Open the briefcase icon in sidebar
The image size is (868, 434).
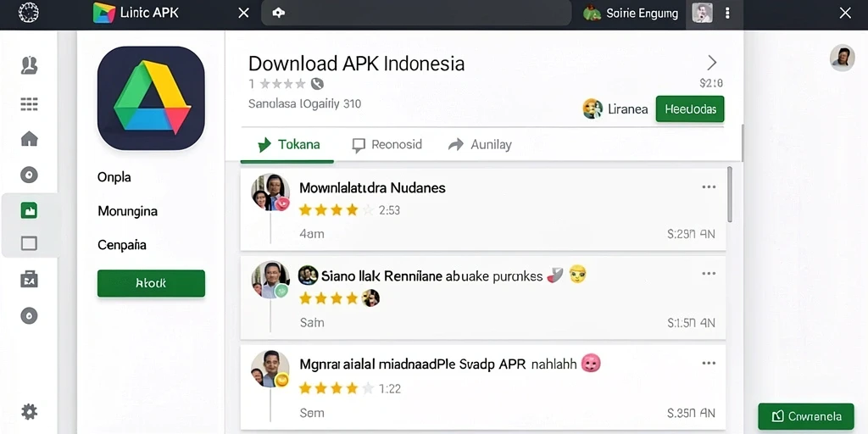point(29,280)
